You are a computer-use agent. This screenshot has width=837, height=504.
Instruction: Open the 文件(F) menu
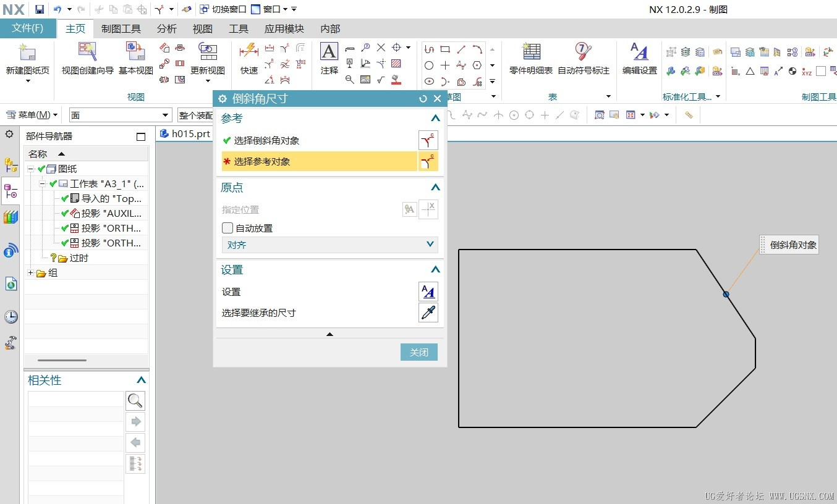[28, 28]
